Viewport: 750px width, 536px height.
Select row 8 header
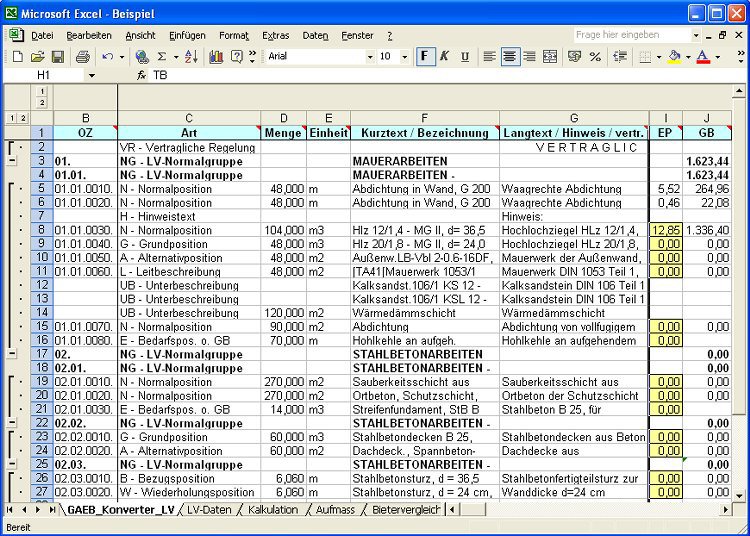pos(42,230)
